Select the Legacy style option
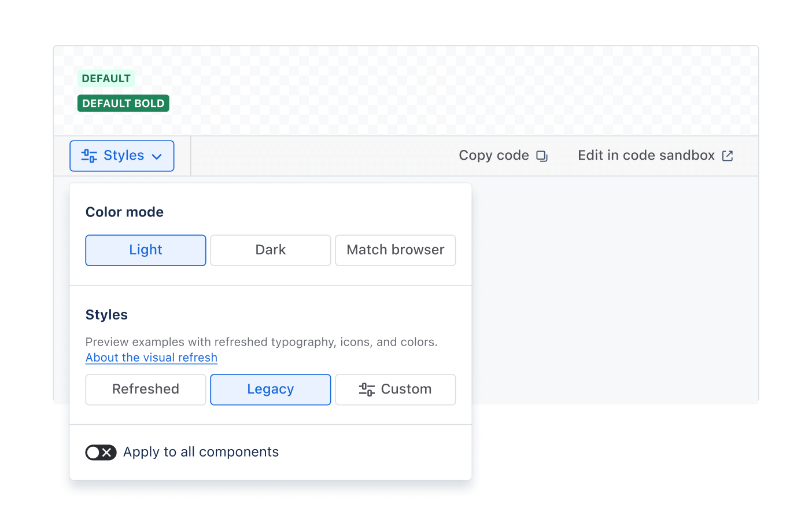 (x=270, y=389)
